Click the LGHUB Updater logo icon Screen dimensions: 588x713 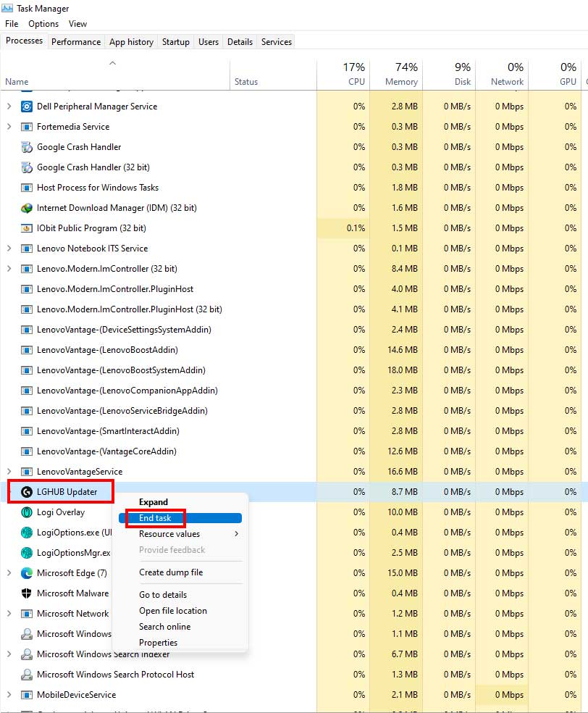[x=27, y=492]
